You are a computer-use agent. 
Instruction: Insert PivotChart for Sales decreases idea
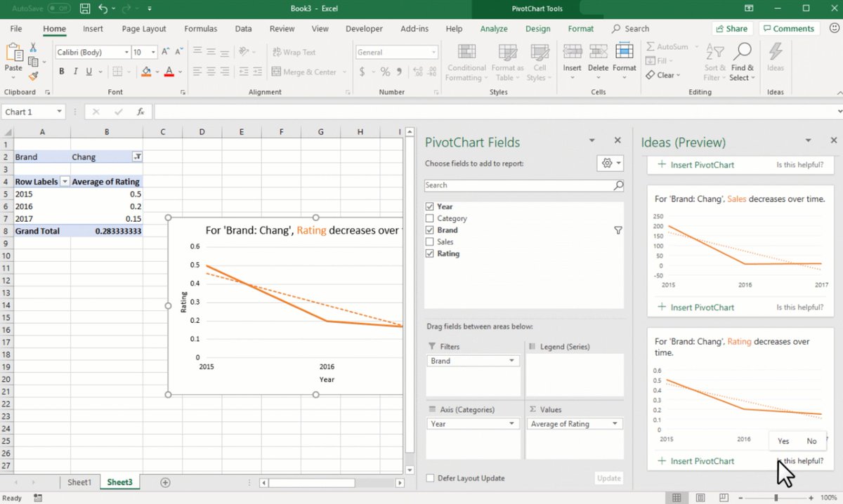click(x=696, y=307)
